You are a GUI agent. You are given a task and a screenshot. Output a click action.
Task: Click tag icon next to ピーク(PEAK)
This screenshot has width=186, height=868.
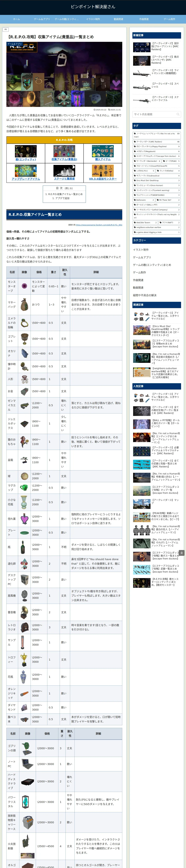point(164,161)
